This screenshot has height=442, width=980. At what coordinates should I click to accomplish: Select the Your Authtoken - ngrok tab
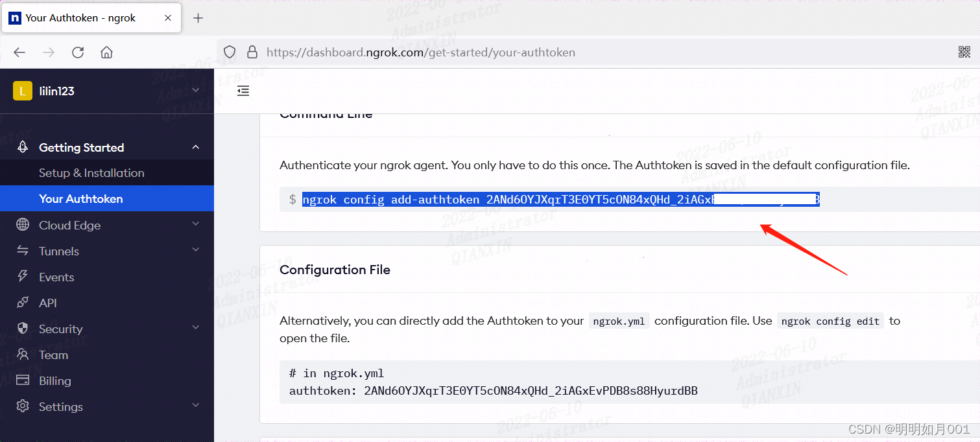pyautogui.click(x=91, y=18)
